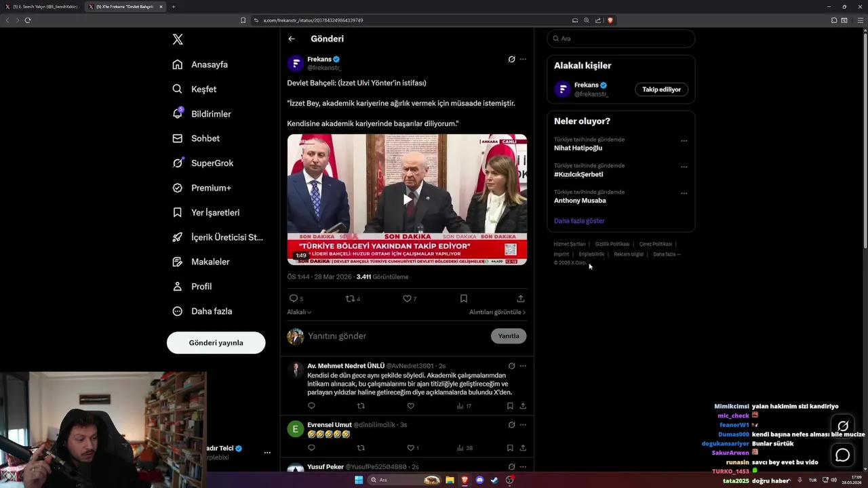
Task: Go back with the Gönderi arrow
Action: point(292,39)
